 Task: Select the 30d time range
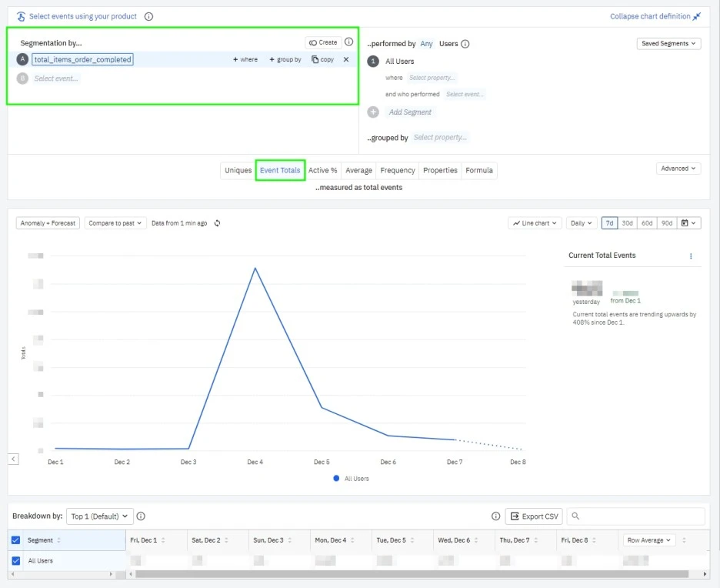[x=627, y=222]
